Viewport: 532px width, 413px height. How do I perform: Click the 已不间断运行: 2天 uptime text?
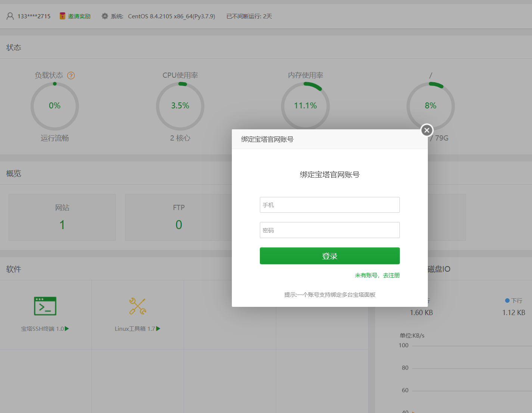point(249,16)
